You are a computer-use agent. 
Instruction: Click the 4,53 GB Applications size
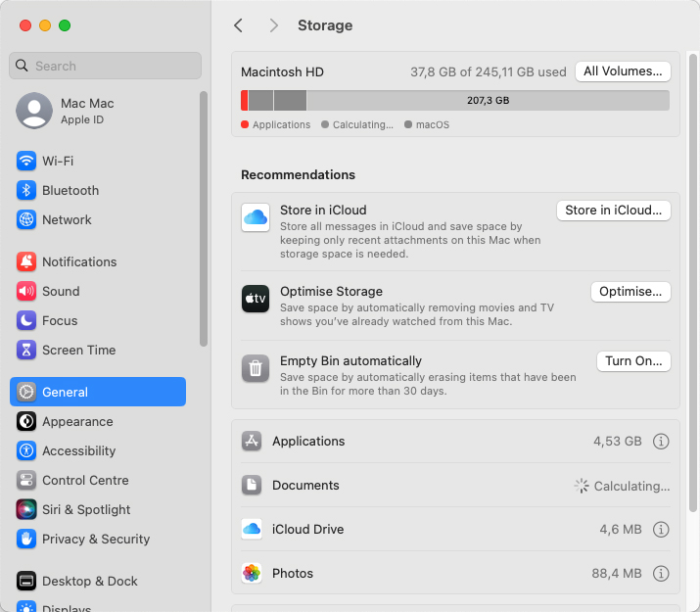(x=618, y=441)
